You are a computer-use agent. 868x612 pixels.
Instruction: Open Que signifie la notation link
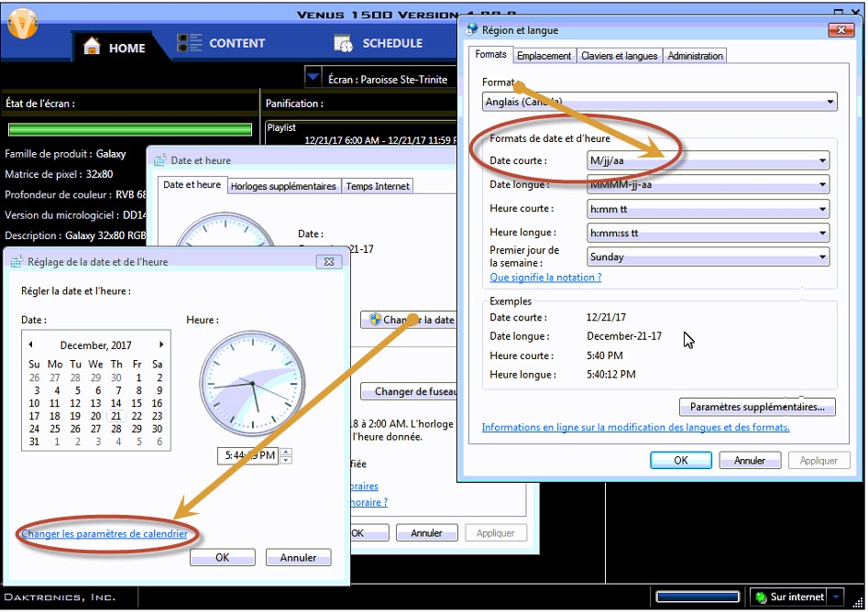tap(545, 277)
